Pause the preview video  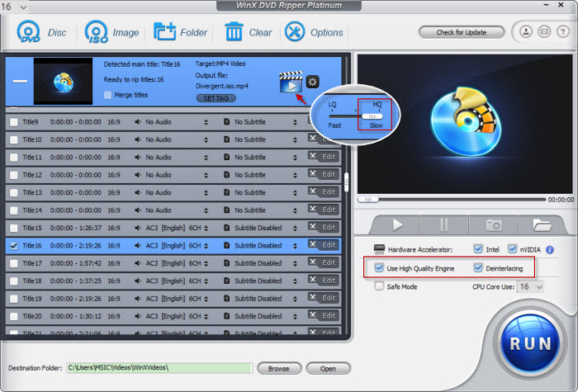tap(444, 224)
